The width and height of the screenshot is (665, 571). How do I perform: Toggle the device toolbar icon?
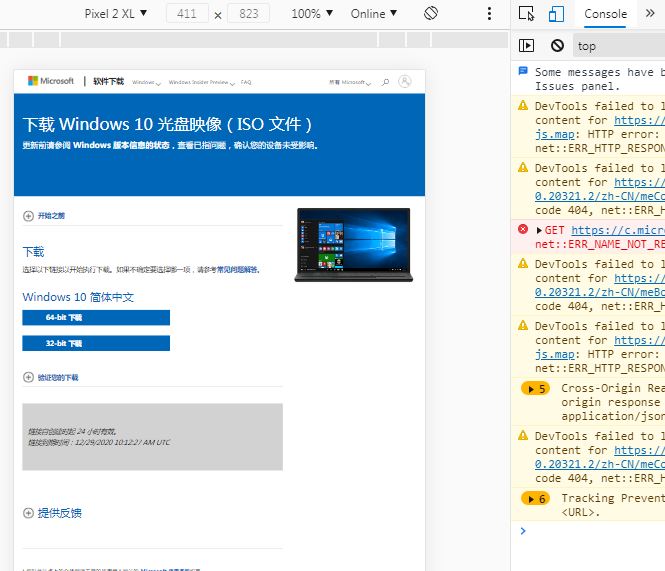(x=557, y=14)
